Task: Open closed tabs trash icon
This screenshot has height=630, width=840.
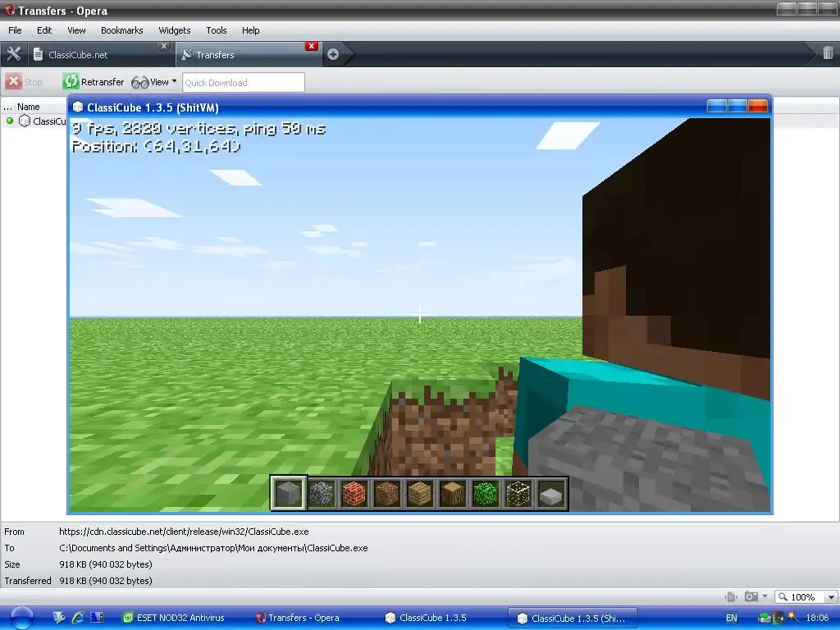Action: [828, 52]
